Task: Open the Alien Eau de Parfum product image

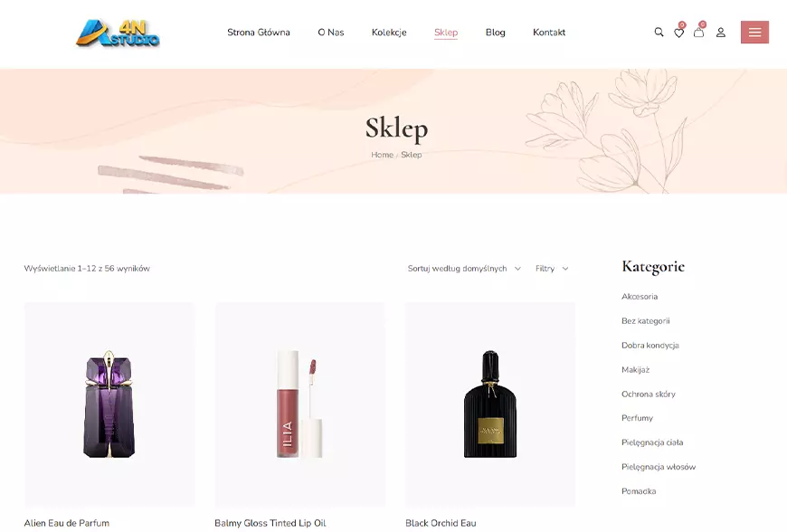Action: (x=109, y=404)
